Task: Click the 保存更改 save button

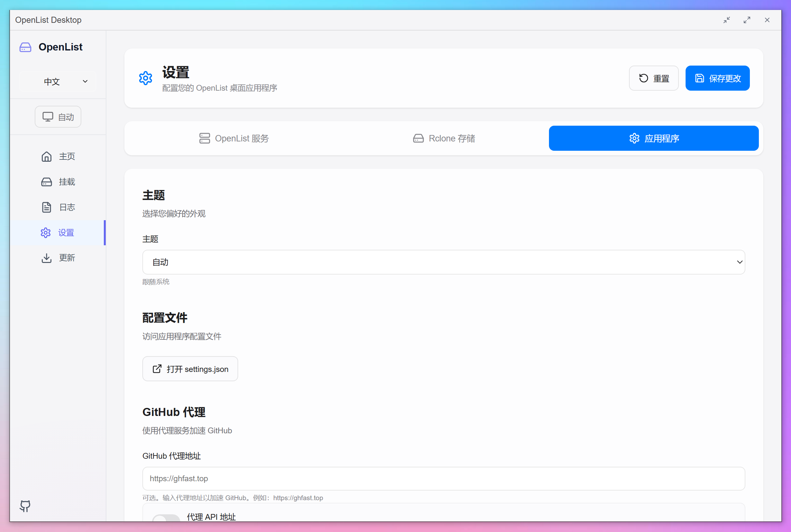Action: click(717, 78)
